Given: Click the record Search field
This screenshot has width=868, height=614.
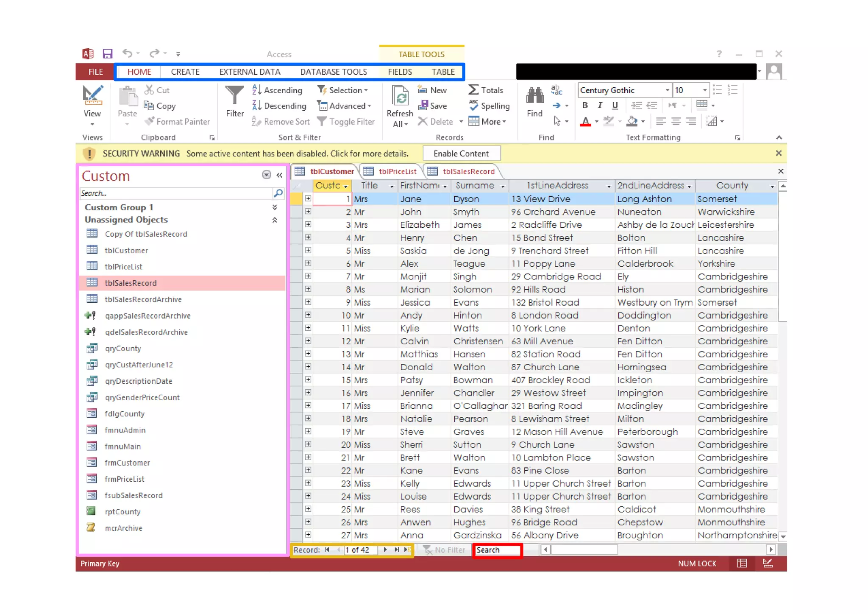Looking at the screenshot, I should pyautogui.click(x=497, y=550).
